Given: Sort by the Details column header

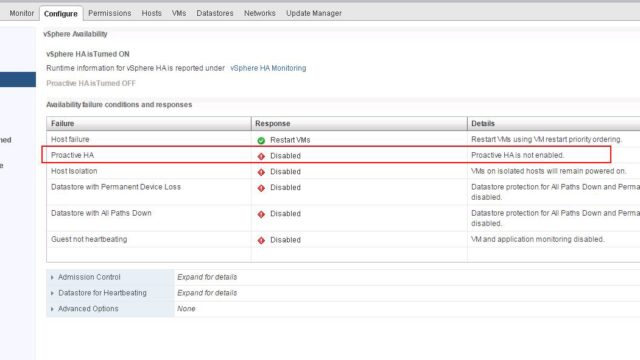Looking at the screenshot, I should (553, 123).
